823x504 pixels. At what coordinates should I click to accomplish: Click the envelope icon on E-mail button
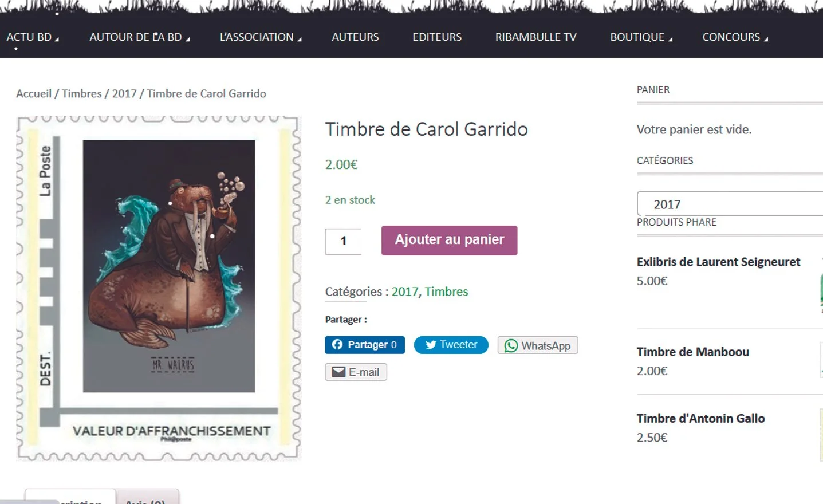point(339,372)
